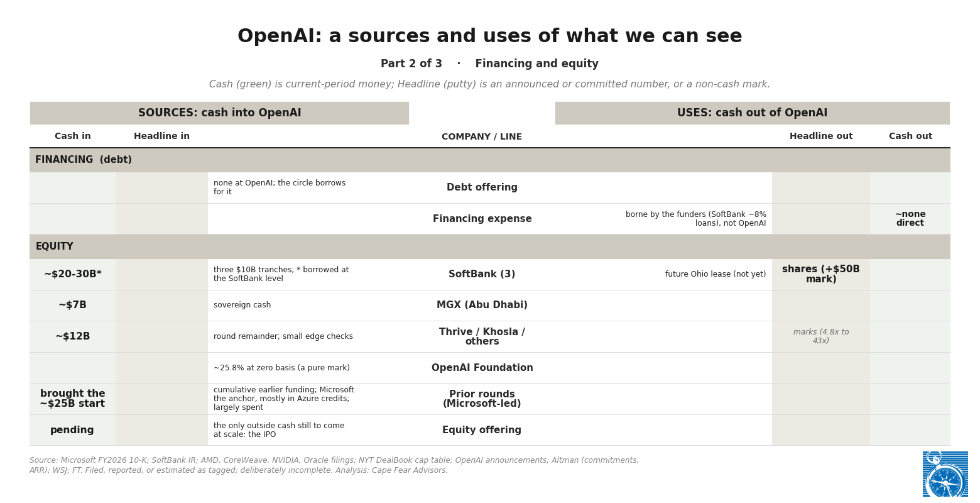Click the 'Cash out' column header
Viewport: 980px width, 503px height.
[910, 136]
